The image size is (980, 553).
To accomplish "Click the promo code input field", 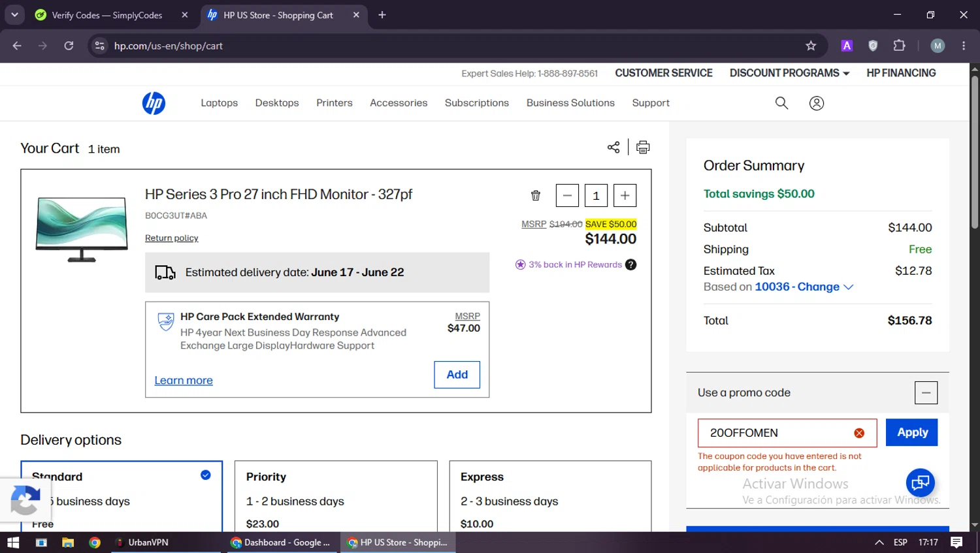I will (787, 433).
